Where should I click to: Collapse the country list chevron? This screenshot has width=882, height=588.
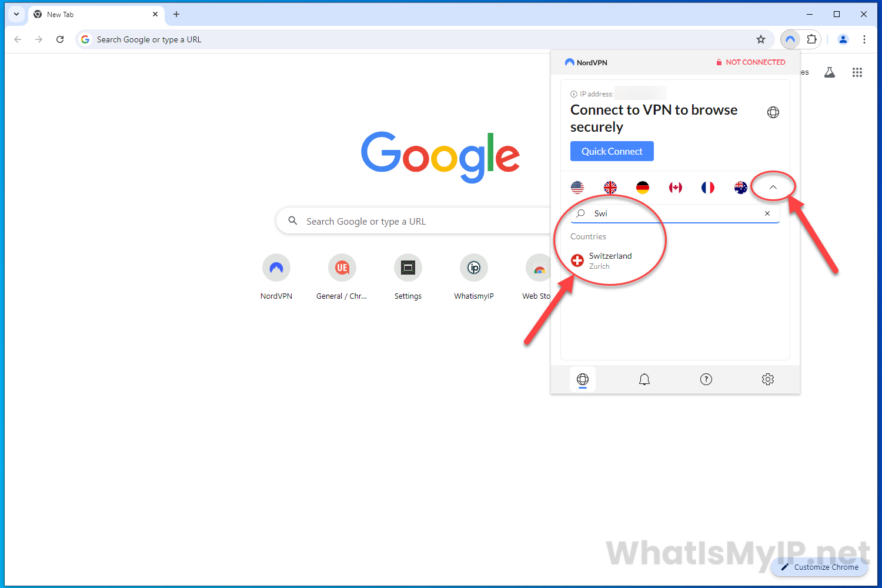pos(773,187)
